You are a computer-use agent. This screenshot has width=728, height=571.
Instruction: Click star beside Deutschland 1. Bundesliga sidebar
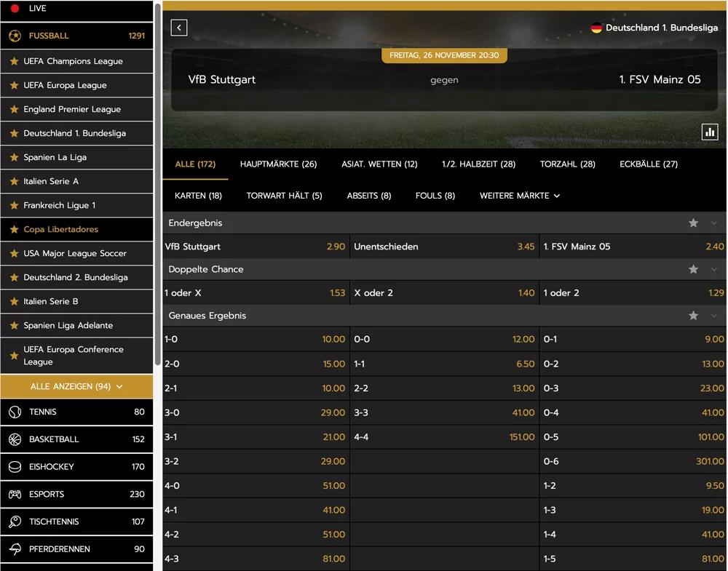15,133
